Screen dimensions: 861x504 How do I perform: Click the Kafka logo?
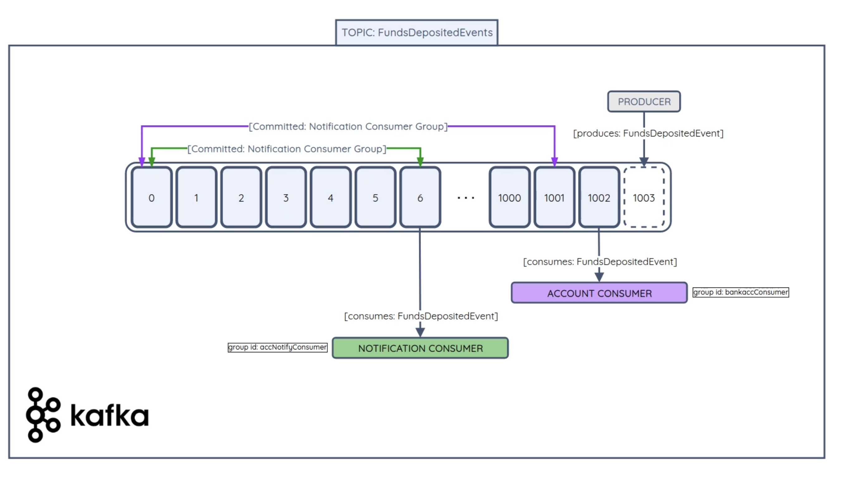pos(88,416)
